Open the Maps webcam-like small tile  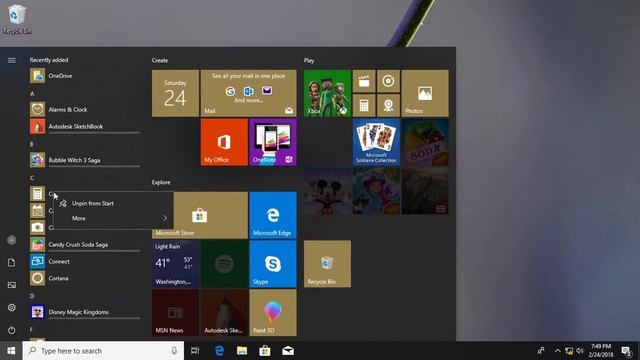[388, 106]
